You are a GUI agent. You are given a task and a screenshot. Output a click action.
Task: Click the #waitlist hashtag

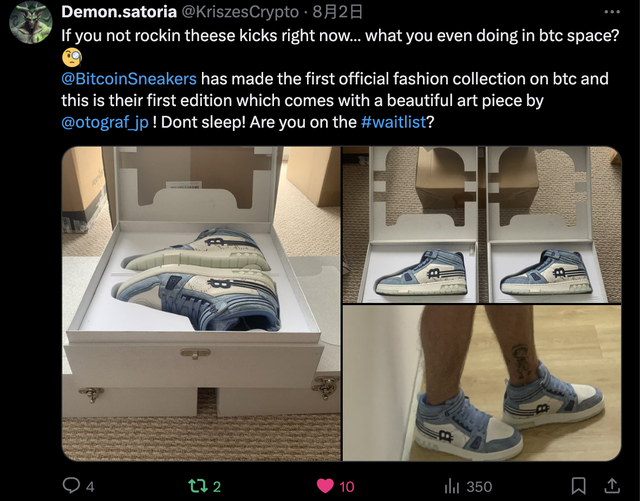click(x=396, y=122)
